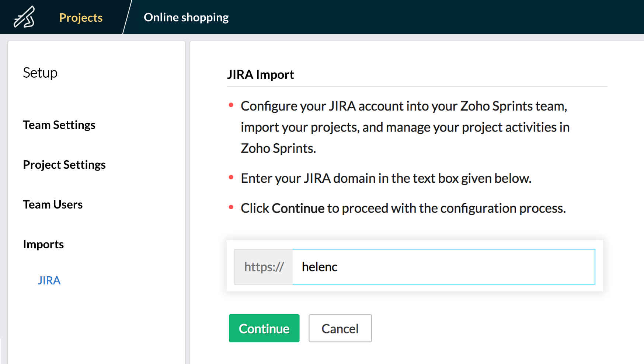Click the 'Enter your JIRA domain' instruction
Viewport: 644px width, 364px height.
[386, 178]
